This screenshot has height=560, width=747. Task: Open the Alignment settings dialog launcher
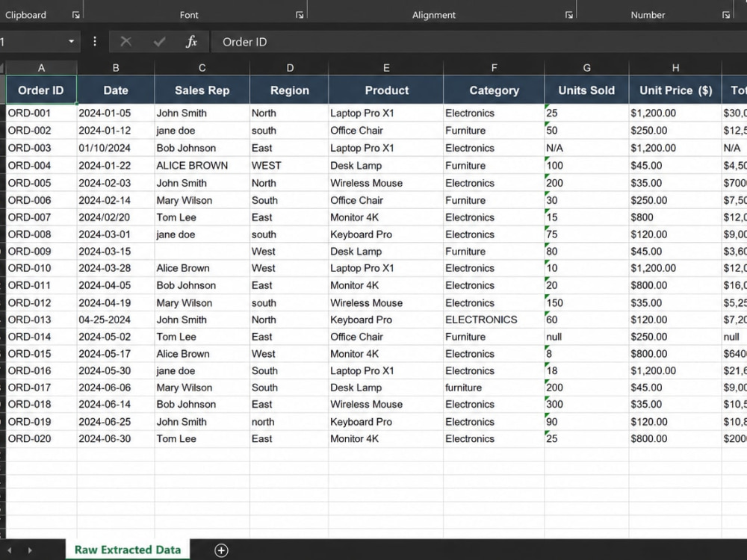pos(568,15)
